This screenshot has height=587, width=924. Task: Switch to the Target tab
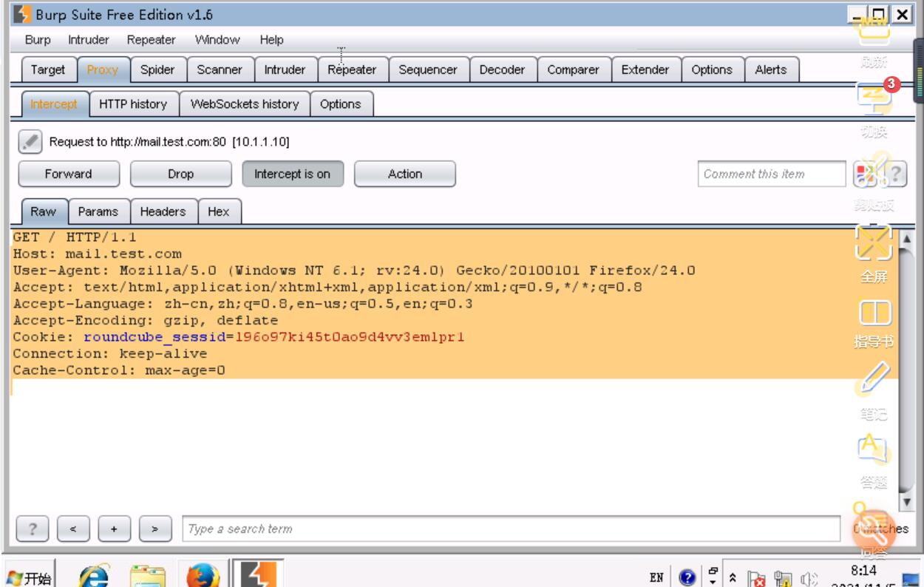(x=48, y=70)
